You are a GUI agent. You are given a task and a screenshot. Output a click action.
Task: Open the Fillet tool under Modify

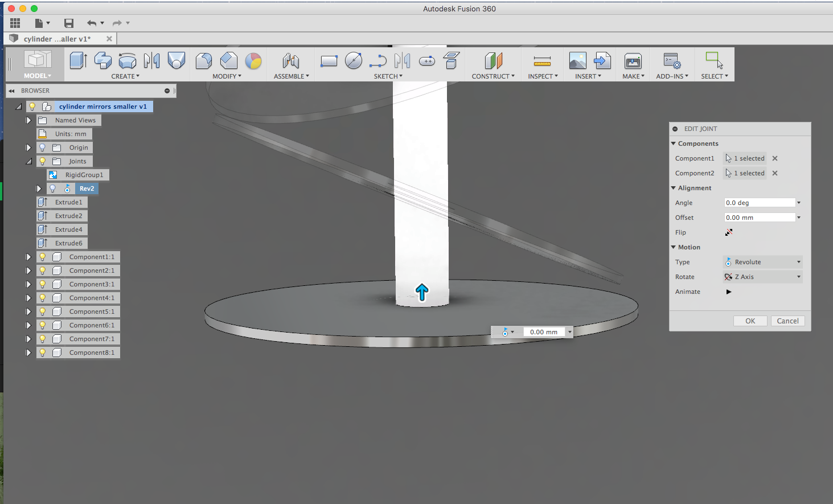click(203, 61)
